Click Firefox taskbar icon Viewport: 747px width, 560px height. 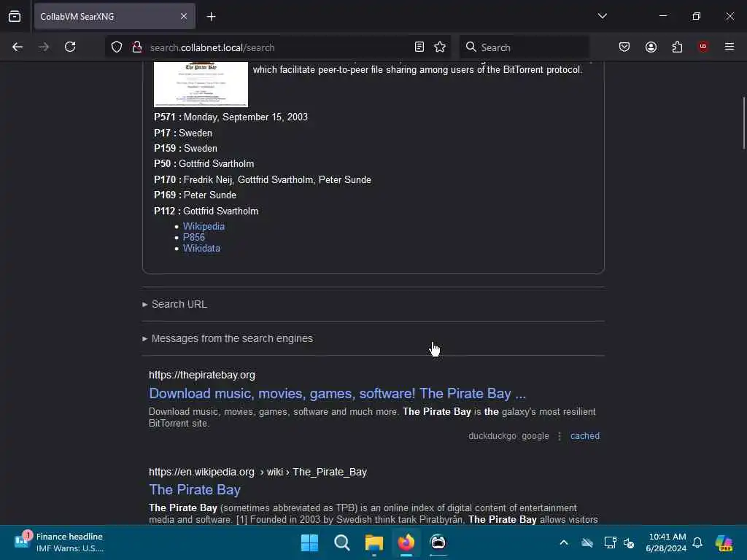coord(406,542)
